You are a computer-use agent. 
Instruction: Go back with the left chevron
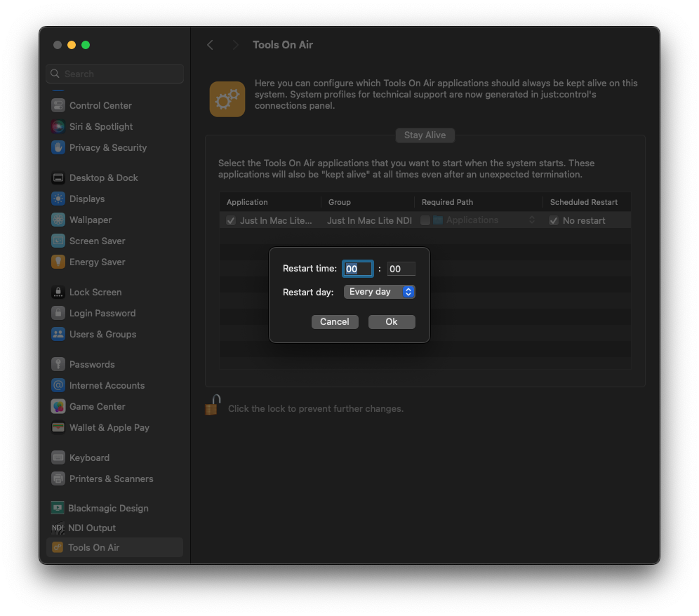tap(211, 45)
